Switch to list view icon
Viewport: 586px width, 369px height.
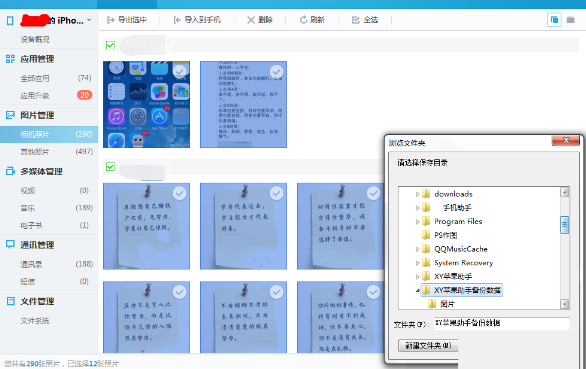coord(570,20)
